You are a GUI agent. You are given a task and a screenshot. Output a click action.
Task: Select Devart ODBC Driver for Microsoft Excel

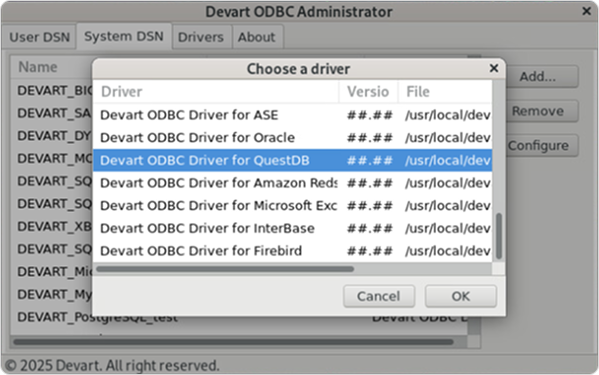[x=293, y=205]
